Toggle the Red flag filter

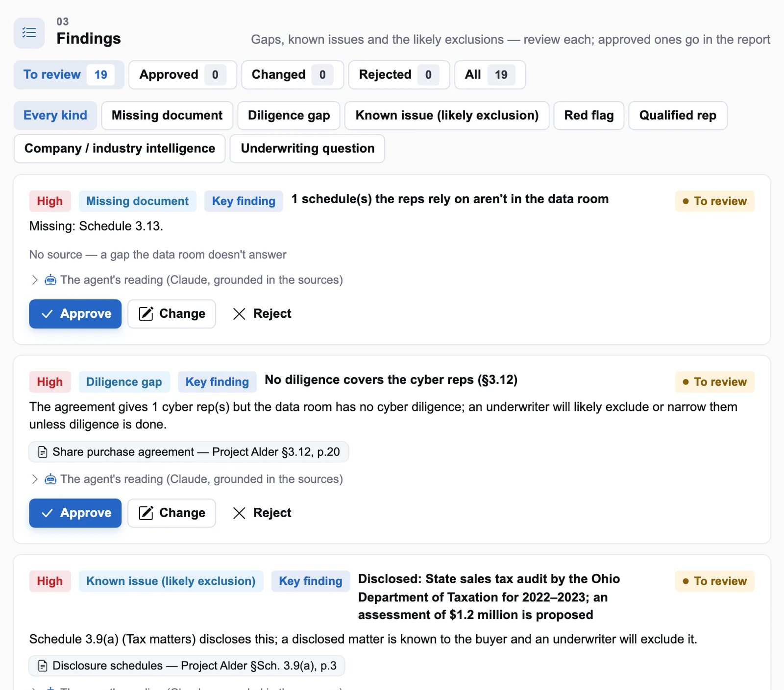pyautogui.click(x=589, y=116)
